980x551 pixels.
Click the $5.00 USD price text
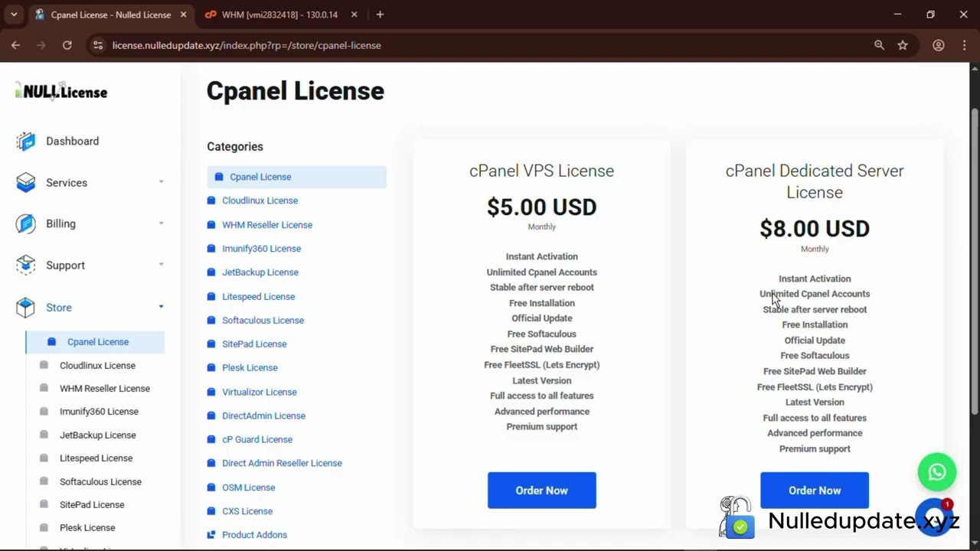coord(541,207)
